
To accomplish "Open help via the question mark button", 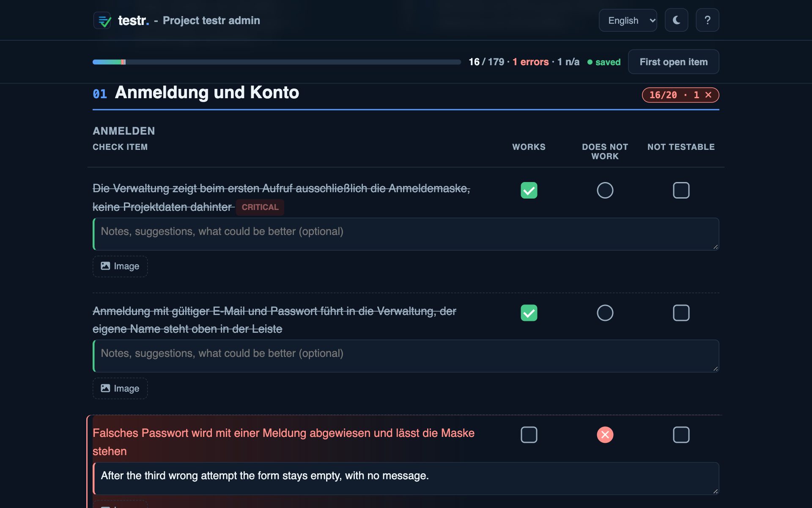I will (x=708, y=20).
